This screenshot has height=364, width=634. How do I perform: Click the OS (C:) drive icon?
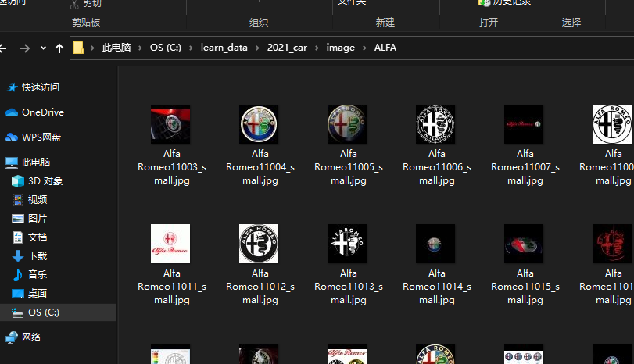(17, 312)
